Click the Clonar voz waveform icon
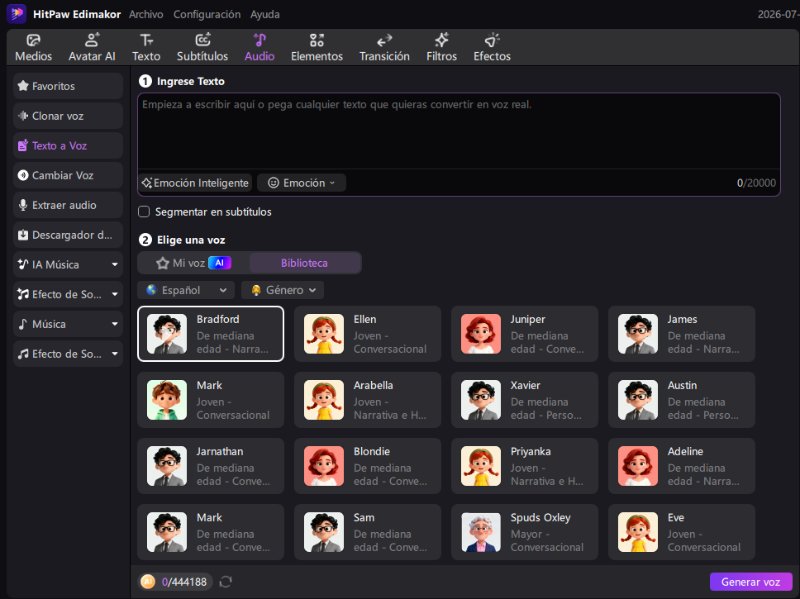 coord(23,116)
